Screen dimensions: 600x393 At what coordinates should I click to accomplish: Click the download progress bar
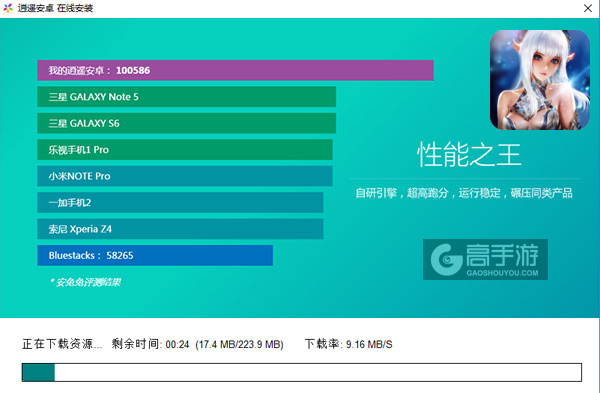tap(302, 372)
